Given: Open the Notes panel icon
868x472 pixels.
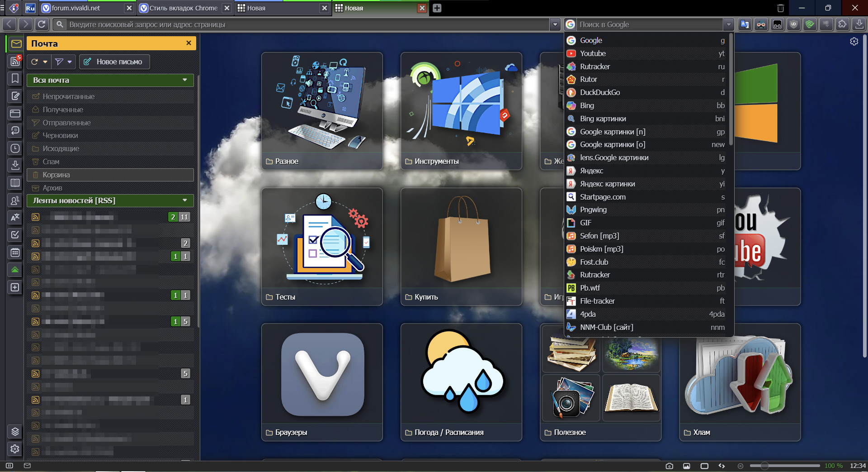Looking at the screenshot, I should (15, 96).
